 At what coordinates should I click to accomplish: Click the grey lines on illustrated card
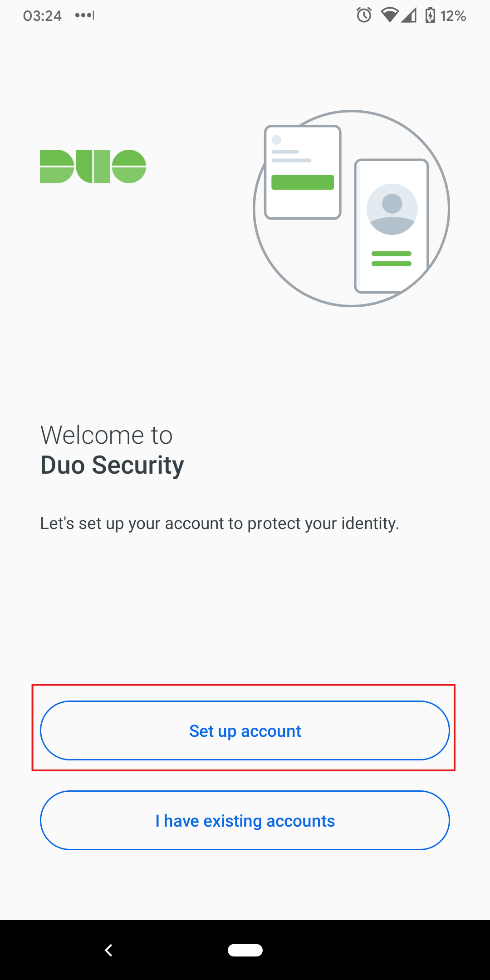[290, 156]
